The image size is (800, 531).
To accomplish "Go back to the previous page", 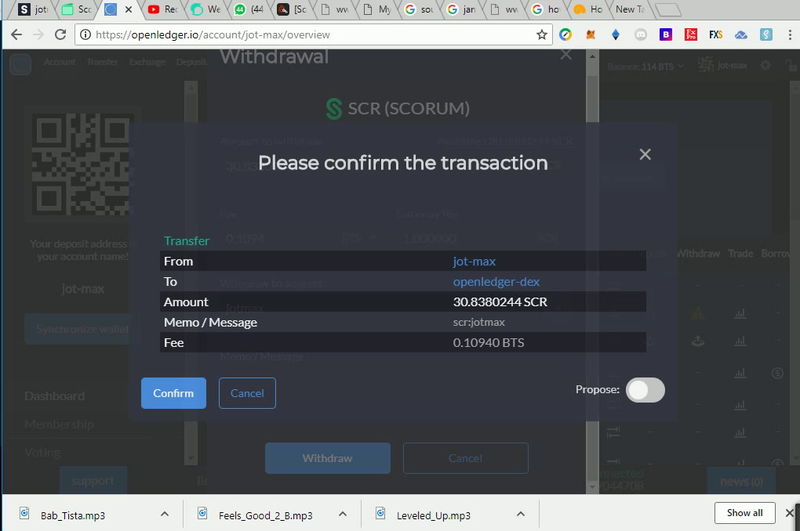I will [x=16, y=35].
